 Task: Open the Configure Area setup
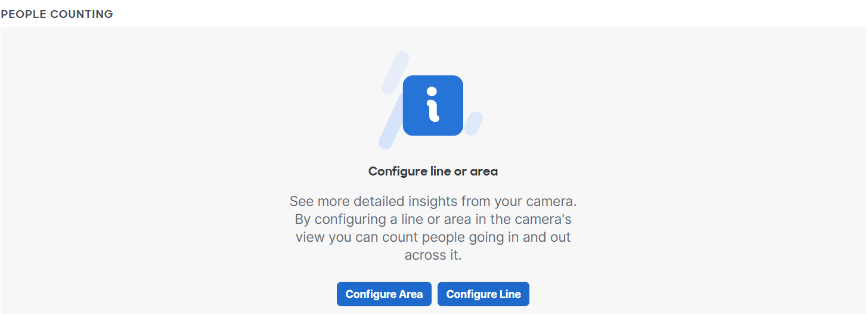point(384,294)
